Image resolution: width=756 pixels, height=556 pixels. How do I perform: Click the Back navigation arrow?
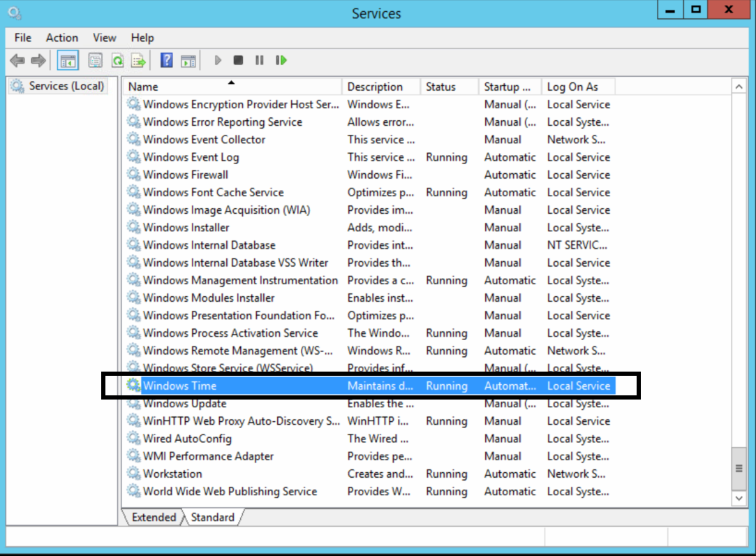tap(17, 60)
